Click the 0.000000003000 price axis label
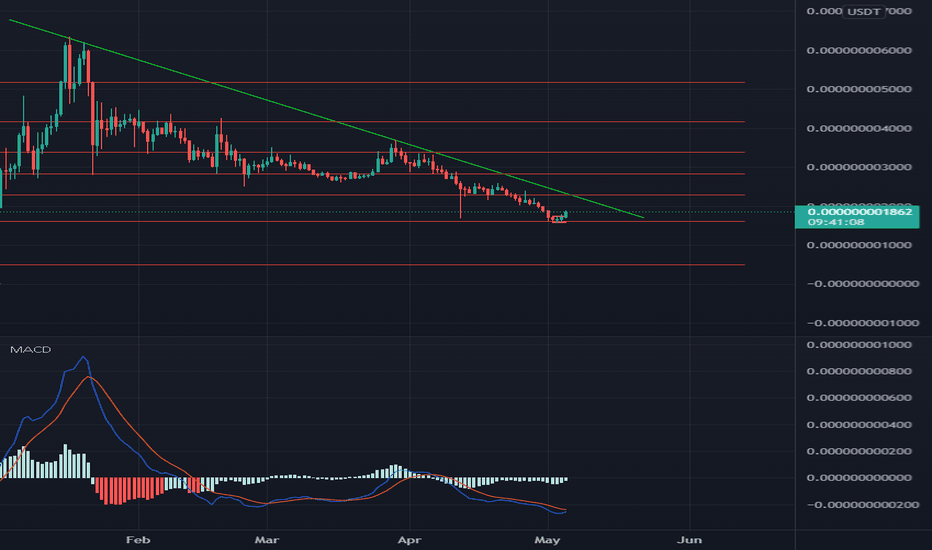This screenshot has width=932, height=550. point(859,167)
